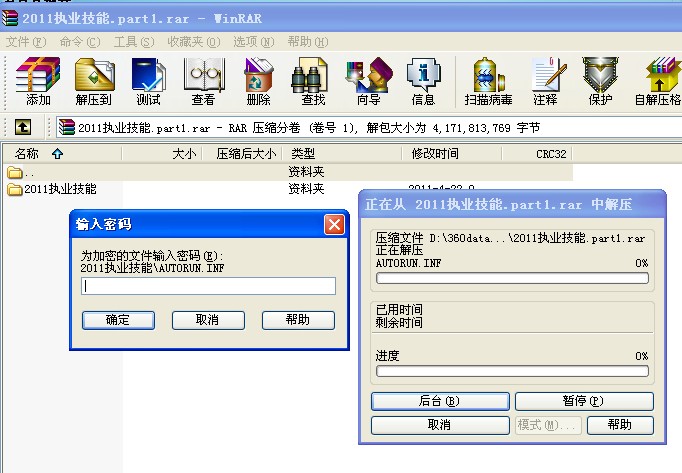Sort by Name (名称) column header

coord(62,154)
